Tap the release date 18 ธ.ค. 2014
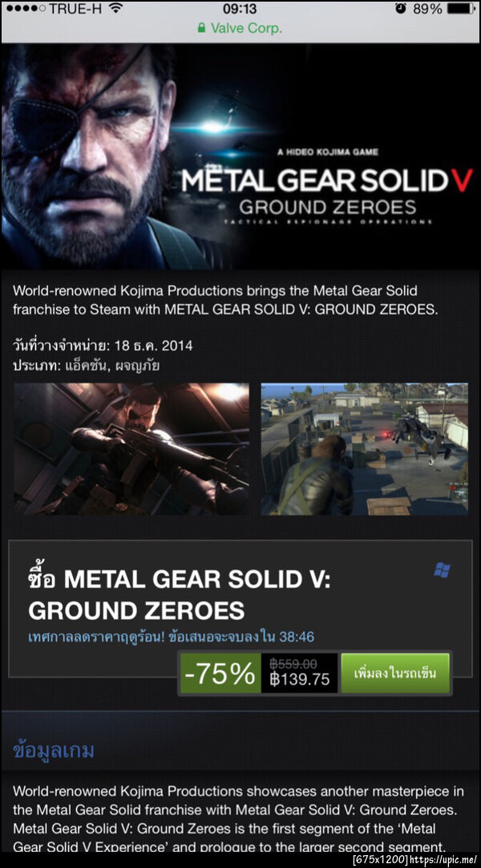The width and height of the screenshot is (481, 868). click(154, 346)
